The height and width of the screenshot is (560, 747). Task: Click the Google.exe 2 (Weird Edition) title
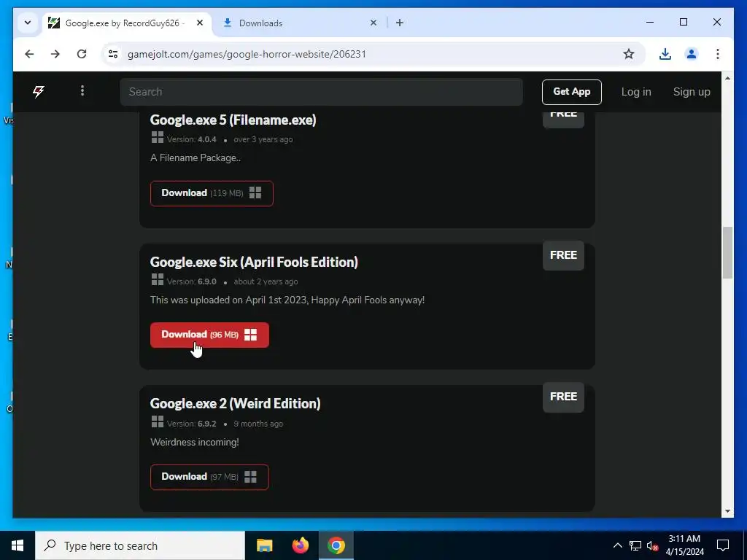tap(236, 404)
